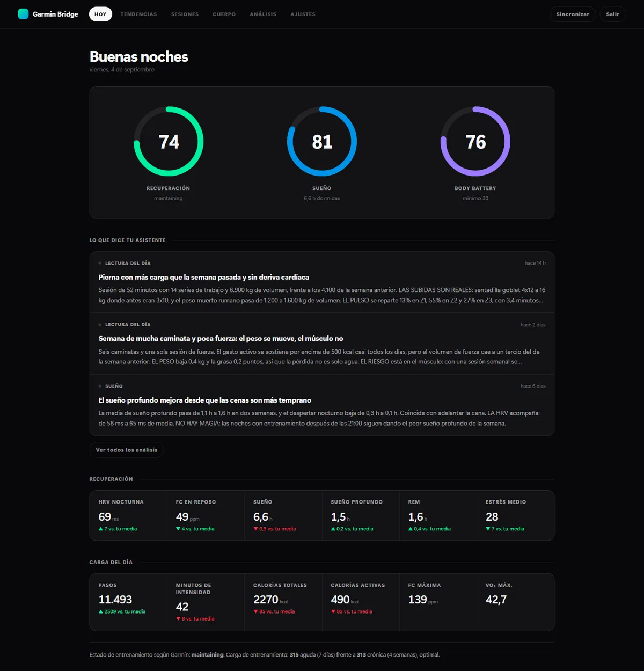Select the Sueño Profundo card
Viewport: 644px width, 671px height.
pyautogui.click(x=361, y=515)
